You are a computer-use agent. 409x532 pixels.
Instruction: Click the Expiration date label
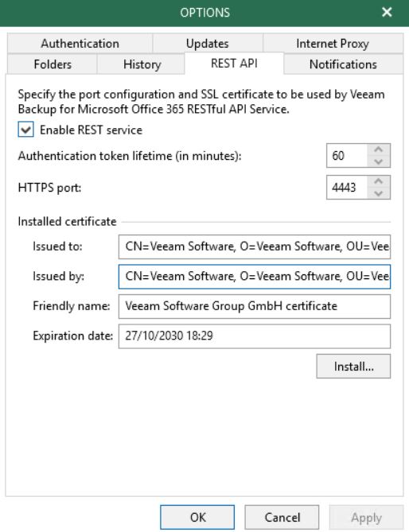tap(72, 336)
